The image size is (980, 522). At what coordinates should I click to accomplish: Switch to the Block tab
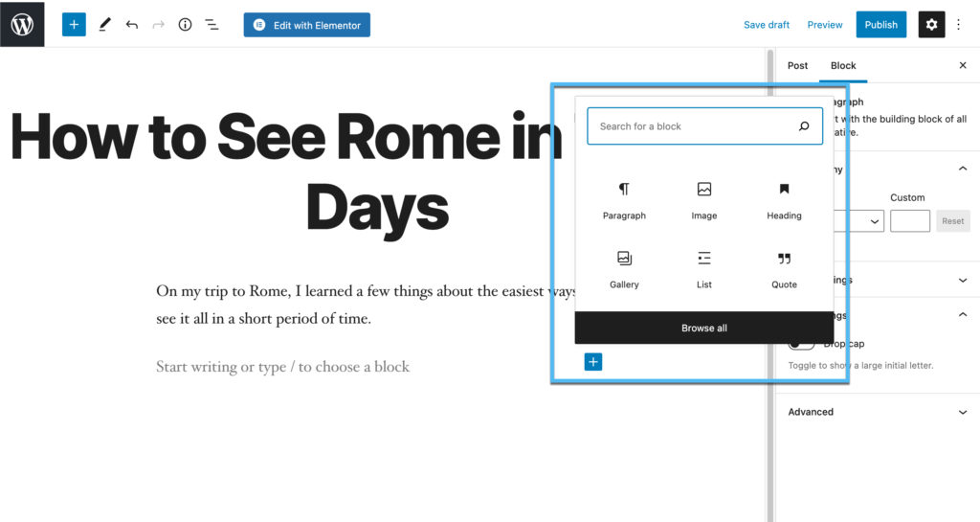tap(843, 66)
